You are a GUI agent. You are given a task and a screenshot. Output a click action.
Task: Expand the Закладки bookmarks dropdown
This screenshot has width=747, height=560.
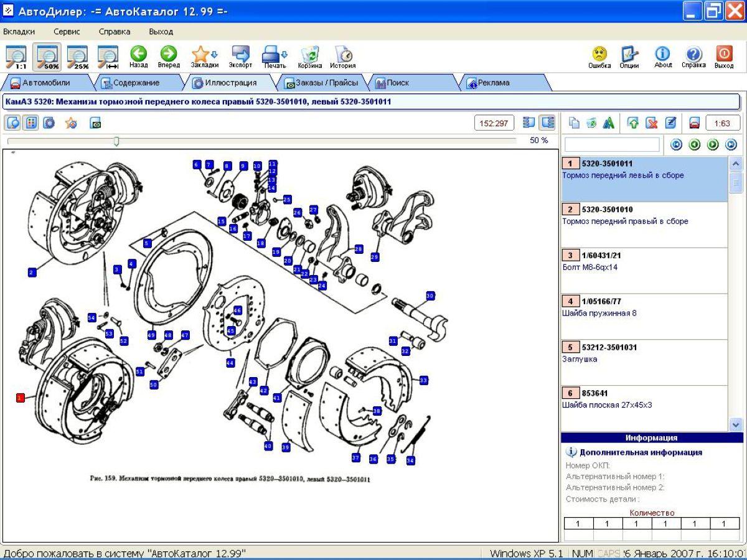[215, 55]
